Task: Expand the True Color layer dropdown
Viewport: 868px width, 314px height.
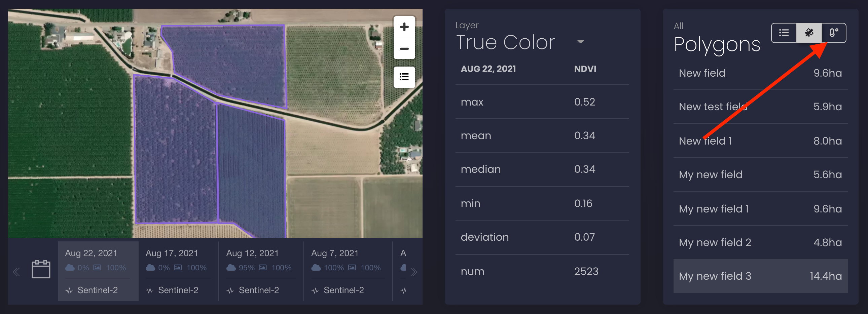Action: point(580,42)
